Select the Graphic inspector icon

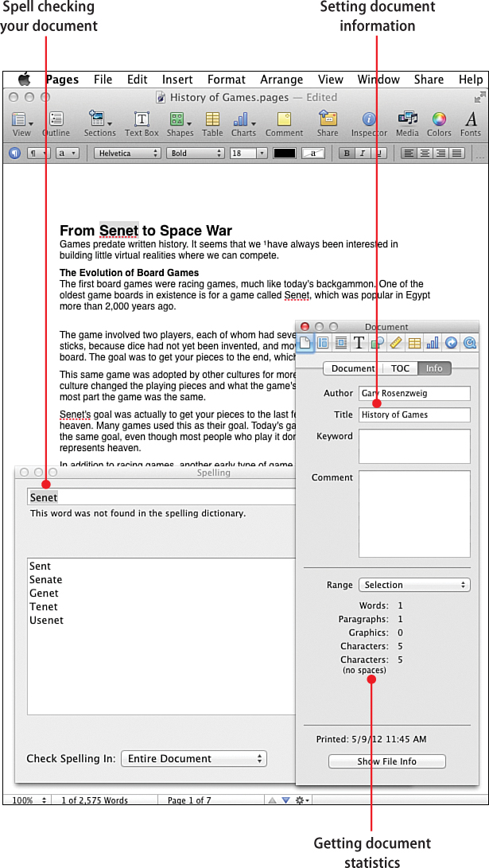pyautogui.click(x=377, y=343)
